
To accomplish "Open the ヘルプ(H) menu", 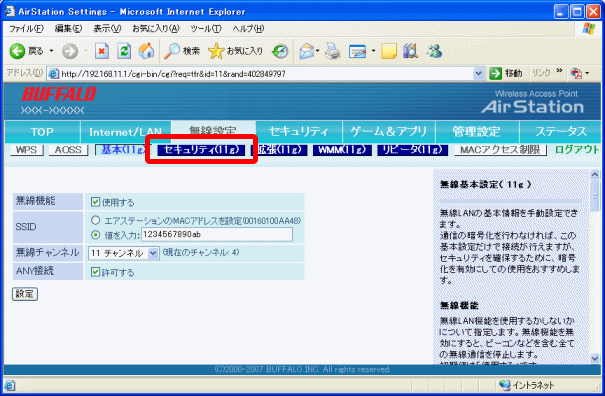I will pos(248,29).
